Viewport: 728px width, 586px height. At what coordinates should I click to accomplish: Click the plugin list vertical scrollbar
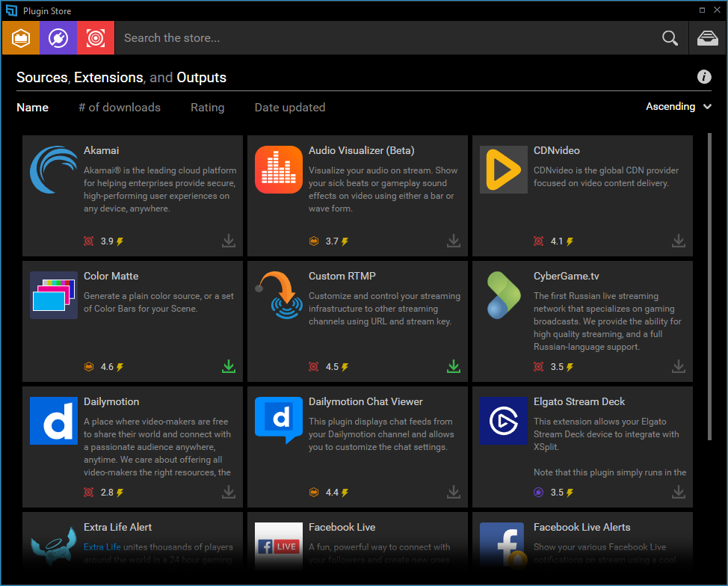point(709,286)
